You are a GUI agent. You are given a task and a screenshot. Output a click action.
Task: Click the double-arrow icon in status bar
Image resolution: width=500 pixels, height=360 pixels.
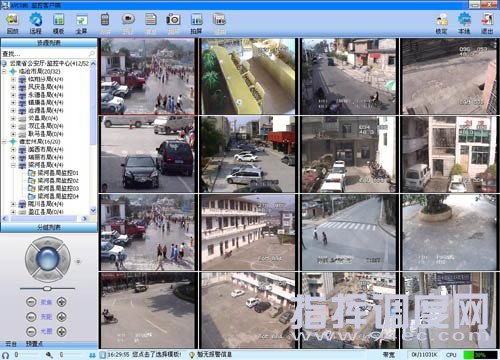pos(93,355)
